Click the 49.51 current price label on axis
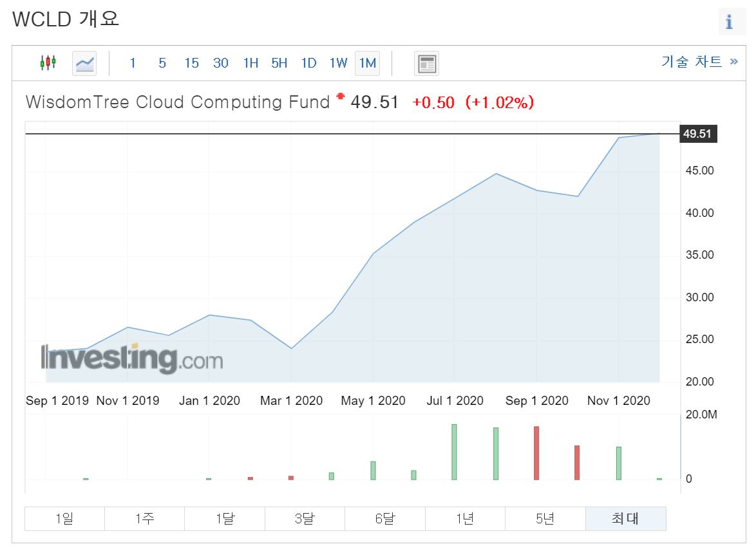The width and height of the screenshot is (756, 551). pos(698,133)
